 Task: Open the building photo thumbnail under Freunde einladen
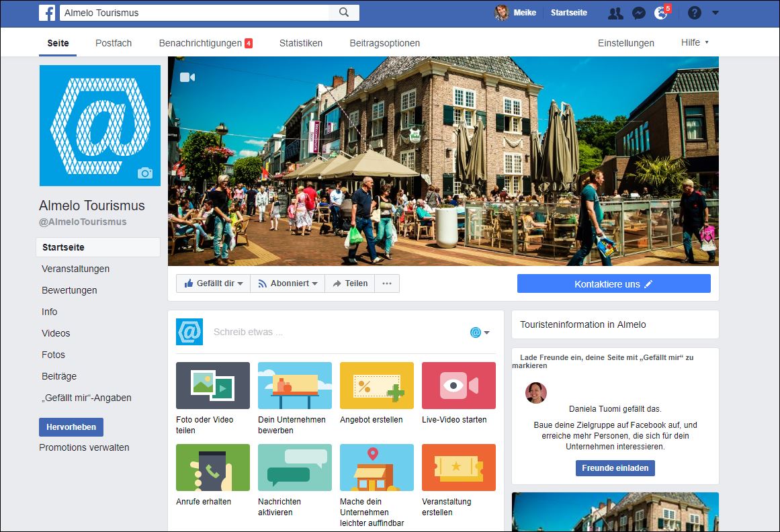[x=615, y=512]
